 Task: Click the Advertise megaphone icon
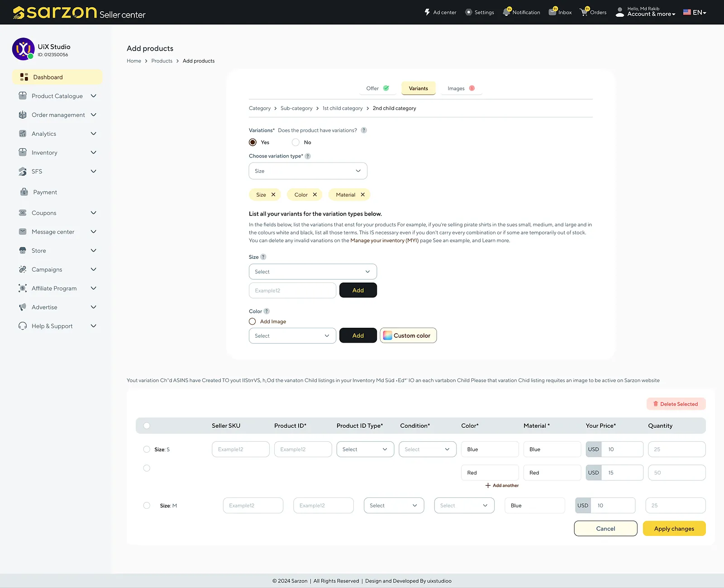(23, 307)
